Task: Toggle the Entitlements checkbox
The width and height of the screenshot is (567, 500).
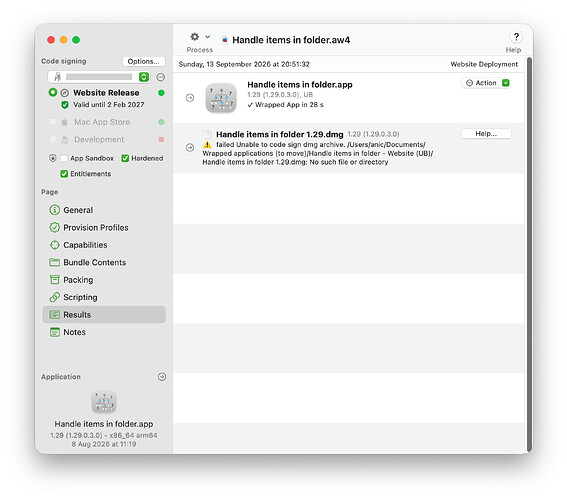Action: (x=64, y=174)
